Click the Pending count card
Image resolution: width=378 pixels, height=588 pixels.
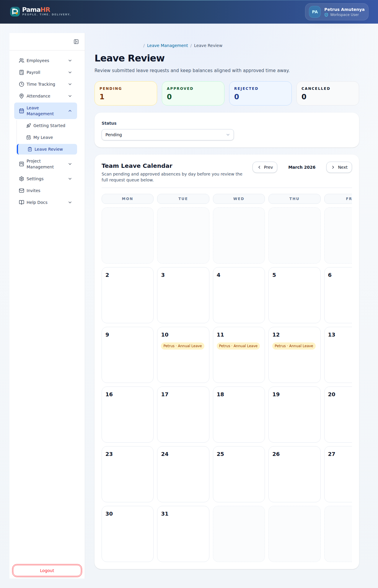coord(126,93)
